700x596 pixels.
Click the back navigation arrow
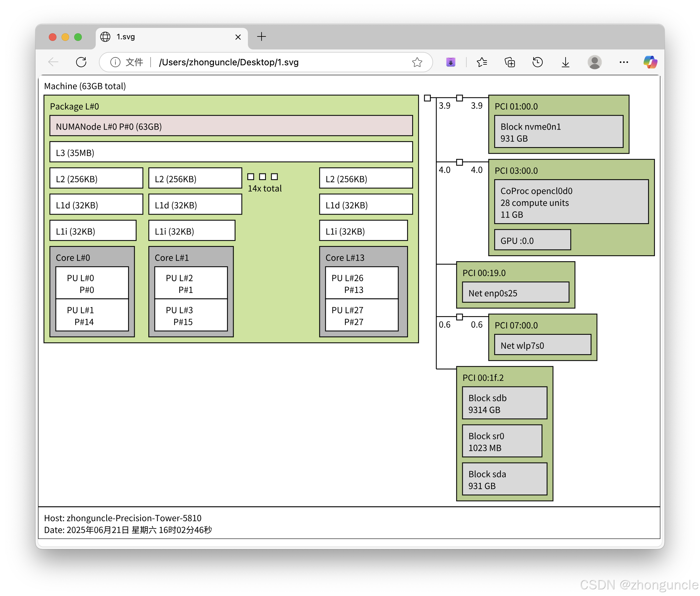[53, 62]
